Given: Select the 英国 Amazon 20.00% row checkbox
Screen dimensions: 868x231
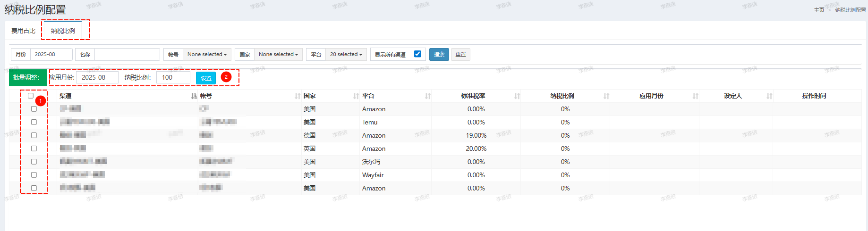Looking at the screenshot, I should tap(34, 148).
